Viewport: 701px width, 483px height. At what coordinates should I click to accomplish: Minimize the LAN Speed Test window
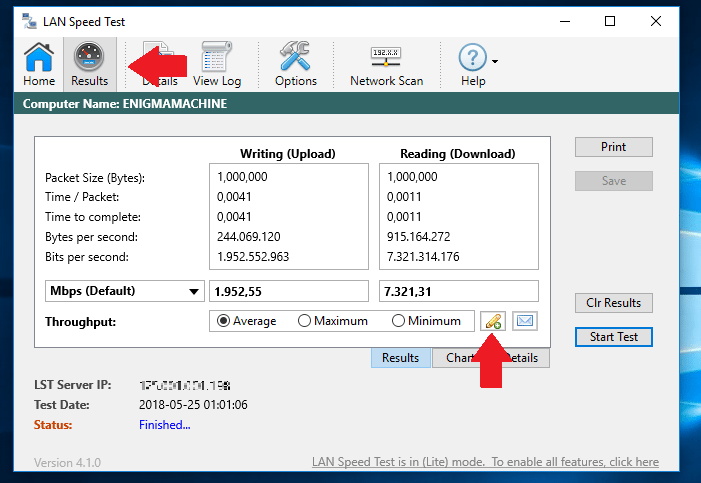click(x=565, y=21)
